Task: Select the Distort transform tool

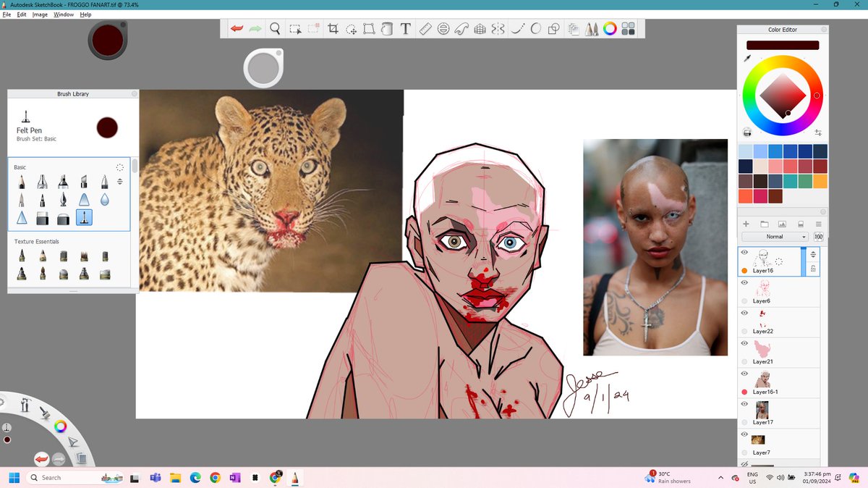Action: pyautogui.click(x=369, y=29)
